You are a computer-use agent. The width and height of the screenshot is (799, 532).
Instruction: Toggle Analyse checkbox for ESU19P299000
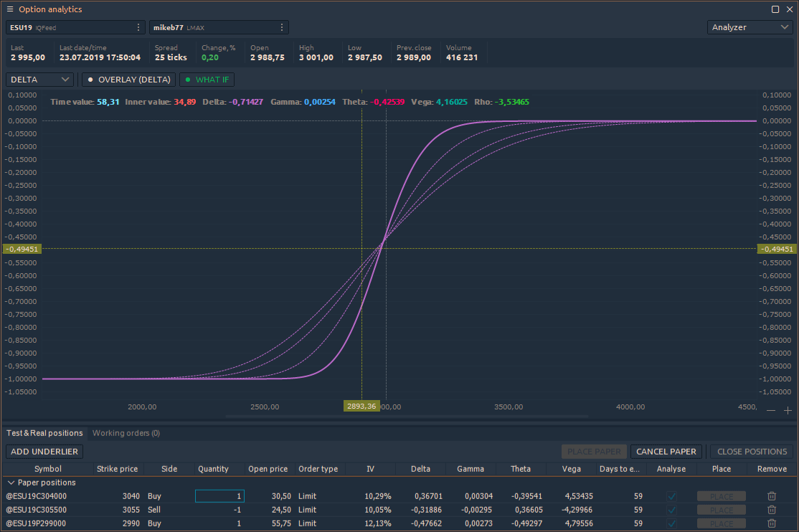(x=671, y=523)
